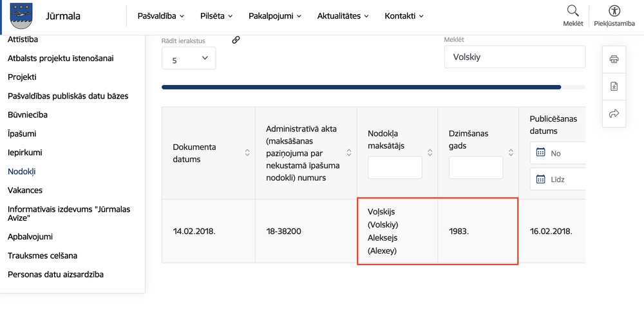
Task: Click the share arrow icon
Action: tap(614, 113)
